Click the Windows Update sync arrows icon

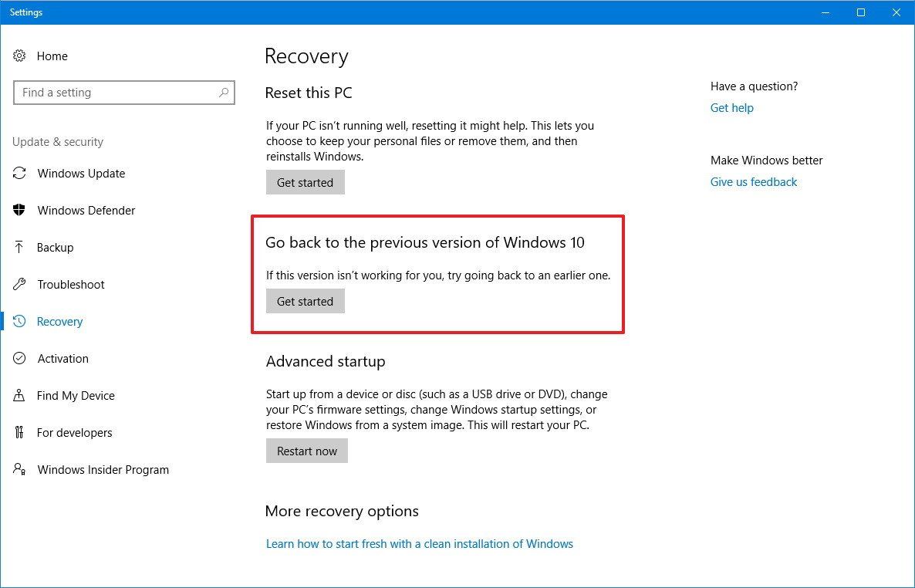19,173
